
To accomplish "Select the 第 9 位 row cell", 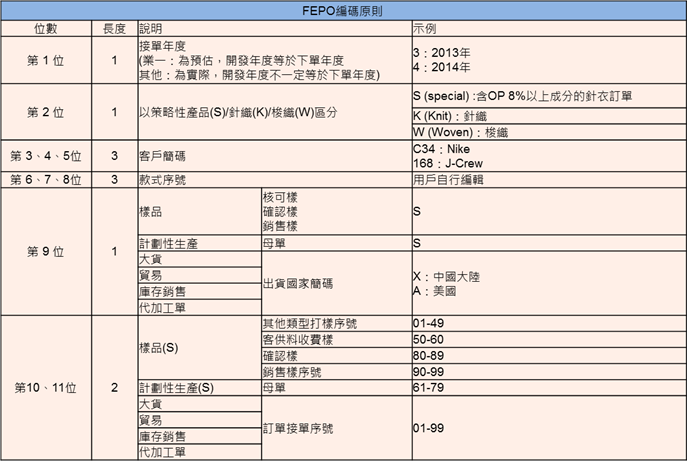I will pyautogui.click(x=45, y=252).
